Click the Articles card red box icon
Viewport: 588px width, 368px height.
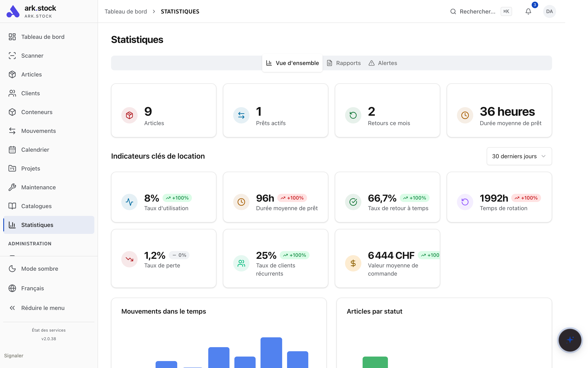129,115
